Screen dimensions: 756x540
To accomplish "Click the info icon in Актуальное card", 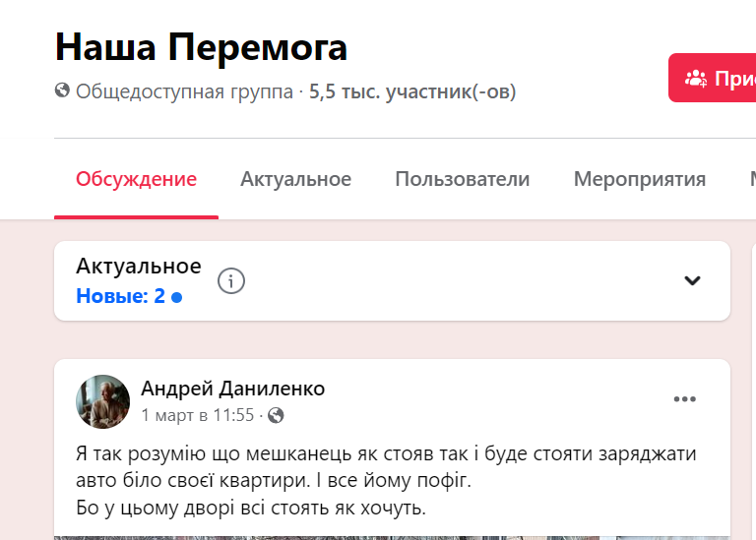I will point(231,281).
